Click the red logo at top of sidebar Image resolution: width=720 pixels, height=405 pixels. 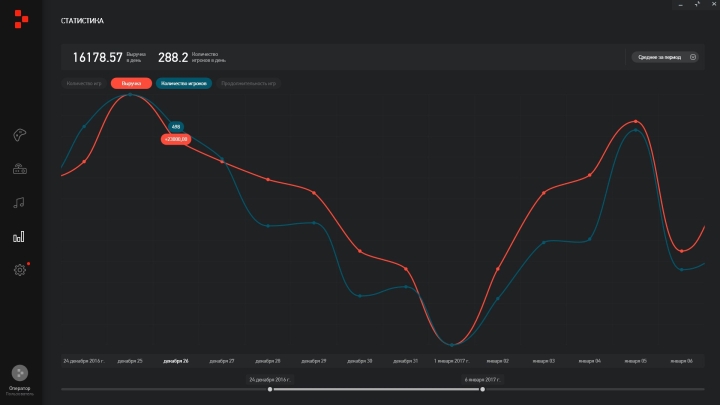coord(21,19)
